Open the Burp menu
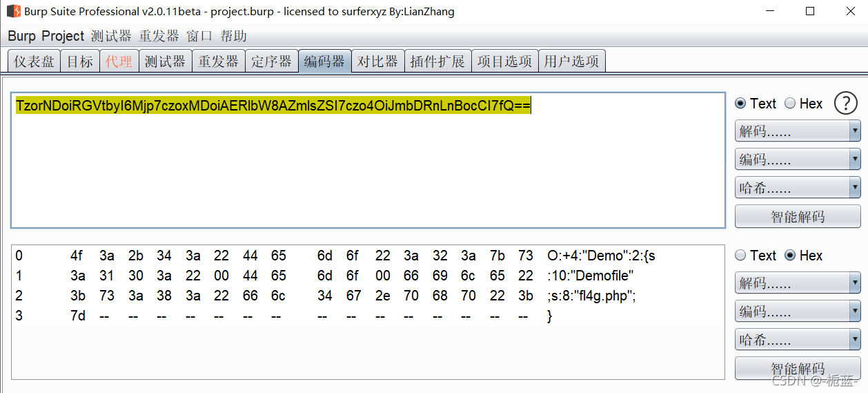The height and width of the screenshot is (393, 868). (x=22, y=36)
